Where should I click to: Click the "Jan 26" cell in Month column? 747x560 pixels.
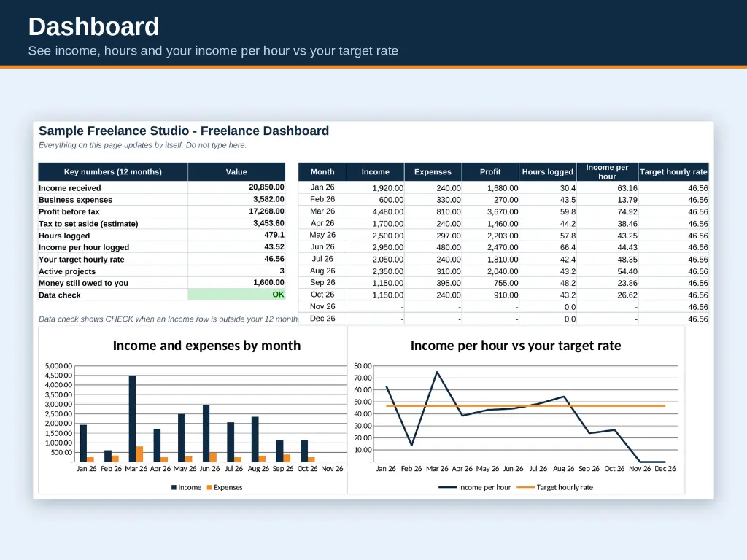[322, 187]
